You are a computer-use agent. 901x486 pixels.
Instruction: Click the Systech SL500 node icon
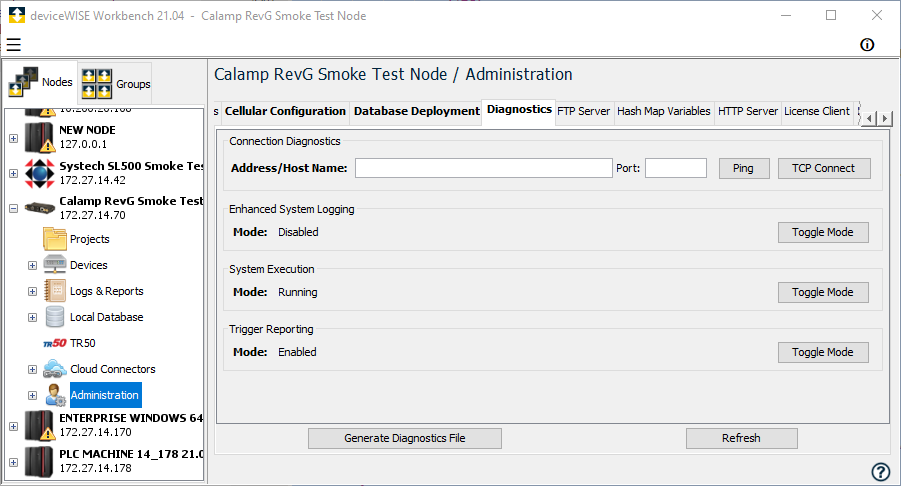pos(39,173)
